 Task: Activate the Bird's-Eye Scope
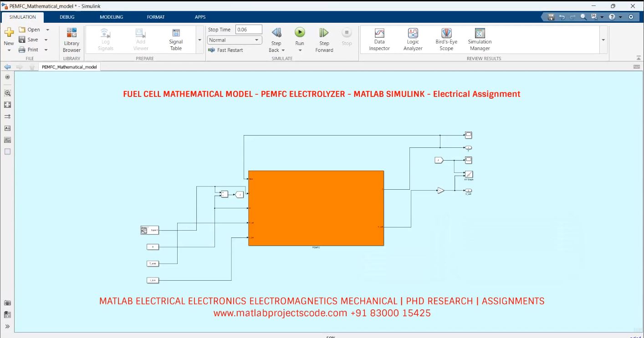click(x=445, y=39)
